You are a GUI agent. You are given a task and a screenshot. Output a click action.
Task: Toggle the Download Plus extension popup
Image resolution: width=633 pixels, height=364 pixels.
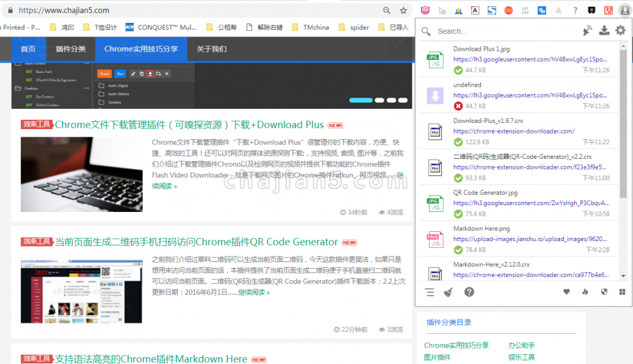(x=625, y=11)
